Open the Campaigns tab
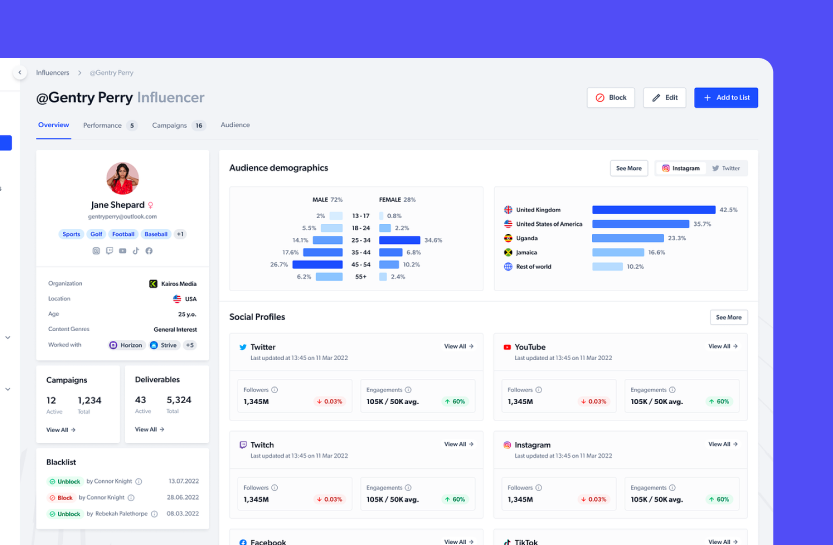Image resolution: width=833 pixels, height=545 pixels. click(178, 125)
